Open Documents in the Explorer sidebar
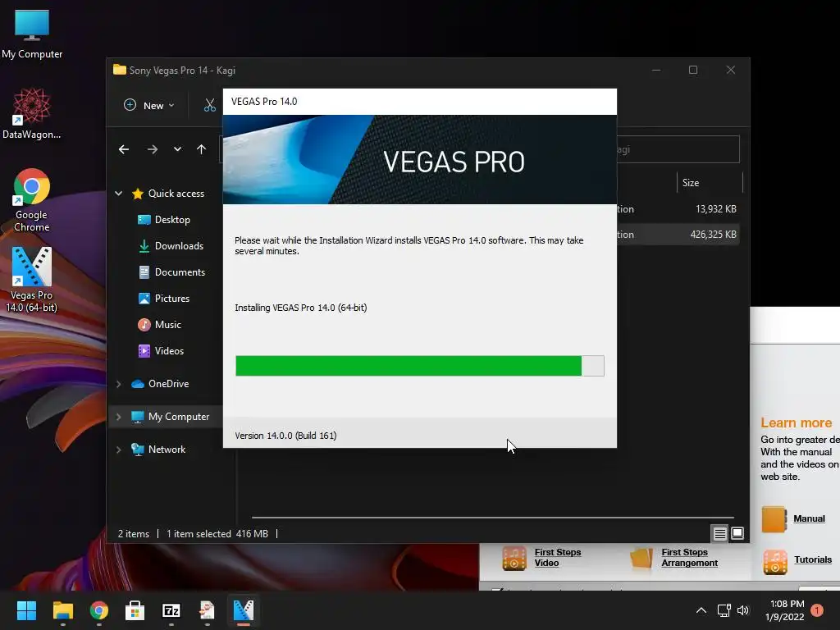Screen dimensions: 840x630 pyautogui.click(x=171, y=272)
